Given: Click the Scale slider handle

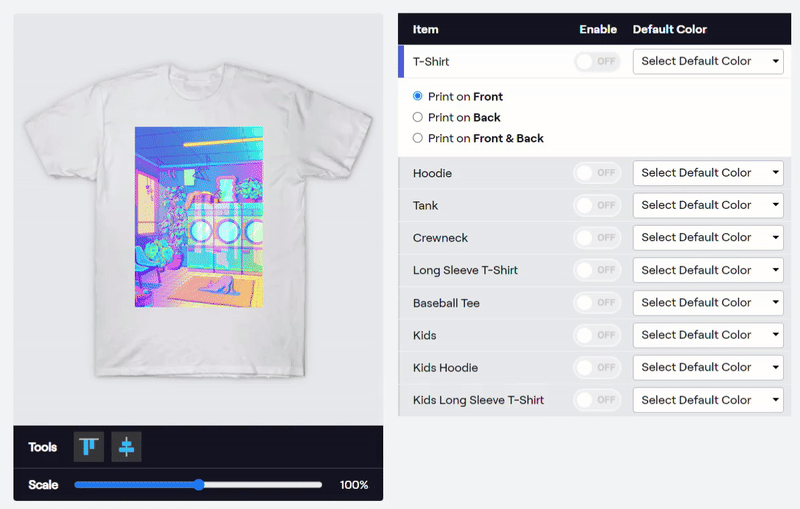Looking at the screenshot, I should (199, 485).
